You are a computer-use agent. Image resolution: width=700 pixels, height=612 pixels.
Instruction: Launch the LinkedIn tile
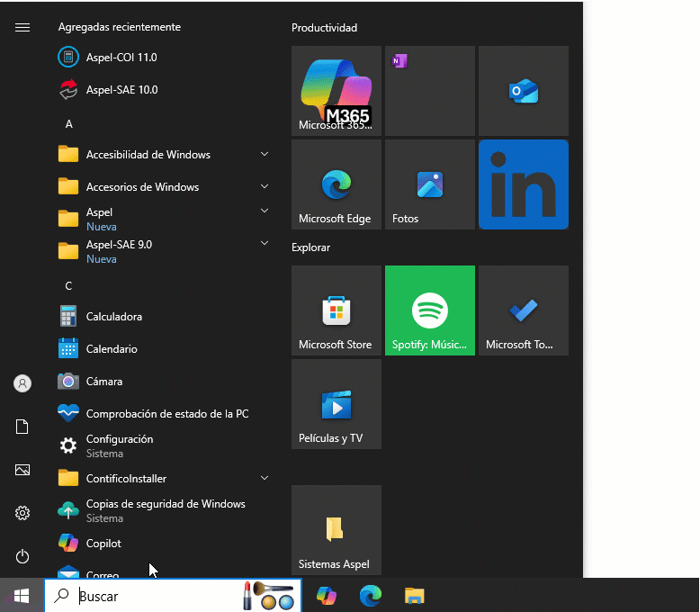[x=523, y=184]
